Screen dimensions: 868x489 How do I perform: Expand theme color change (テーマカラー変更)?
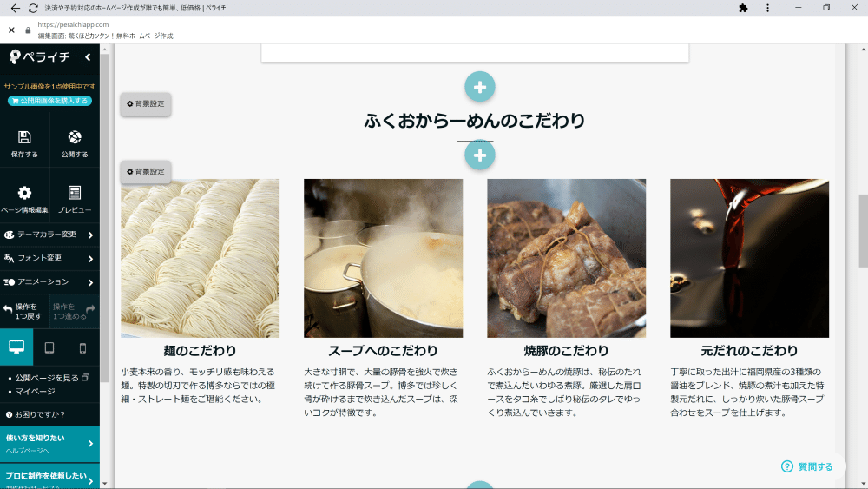(49, 235)
